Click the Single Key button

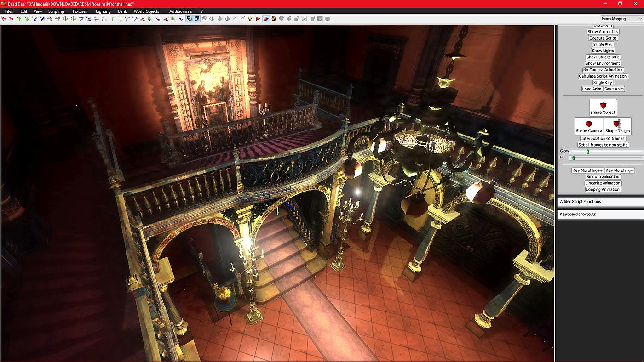click(x=603, y=83)
